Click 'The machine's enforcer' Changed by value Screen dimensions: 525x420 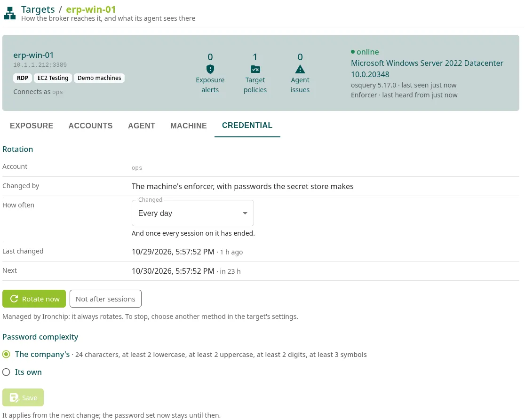pos(242,186)
